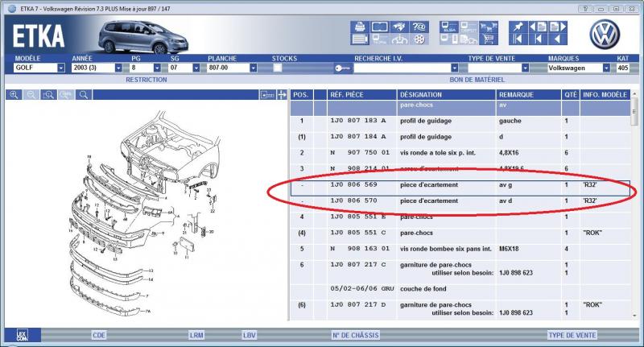644x347 pixels.
Task: Click the DÉSIGNATION column header
Action: [447, 95]
